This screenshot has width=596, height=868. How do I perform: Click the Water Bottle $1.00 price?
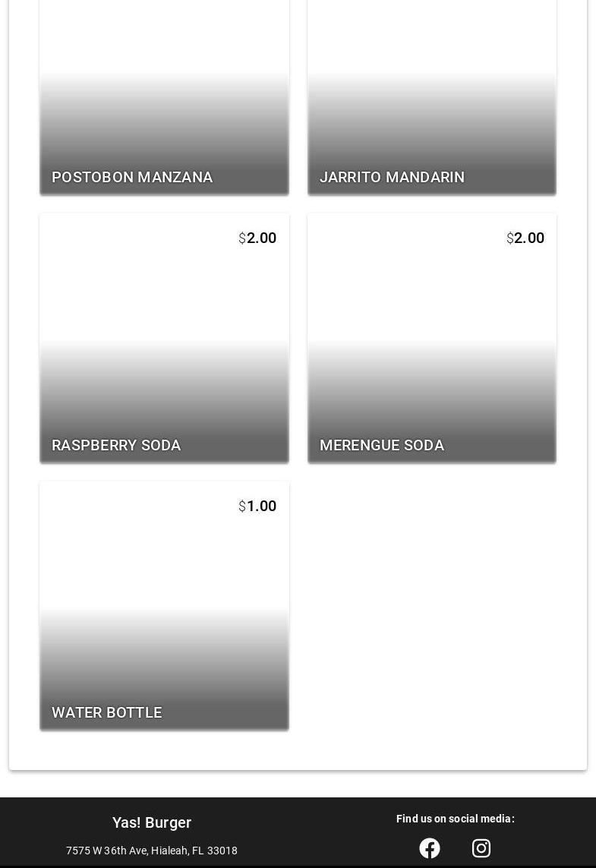(x=257, y=506)
